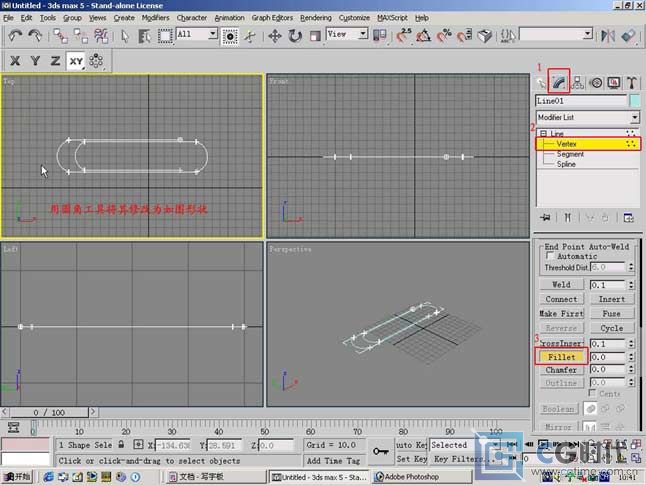Click the Make First button

click(x=561, y=314)
